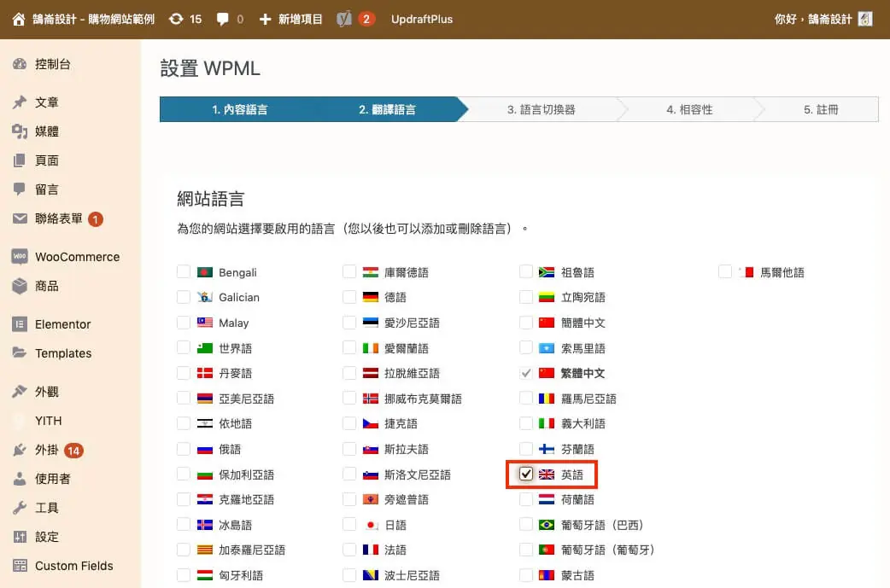
Task: Click the 使用者 user icon in sidebar
Action: pyautogui.click(x=20, y=479)
